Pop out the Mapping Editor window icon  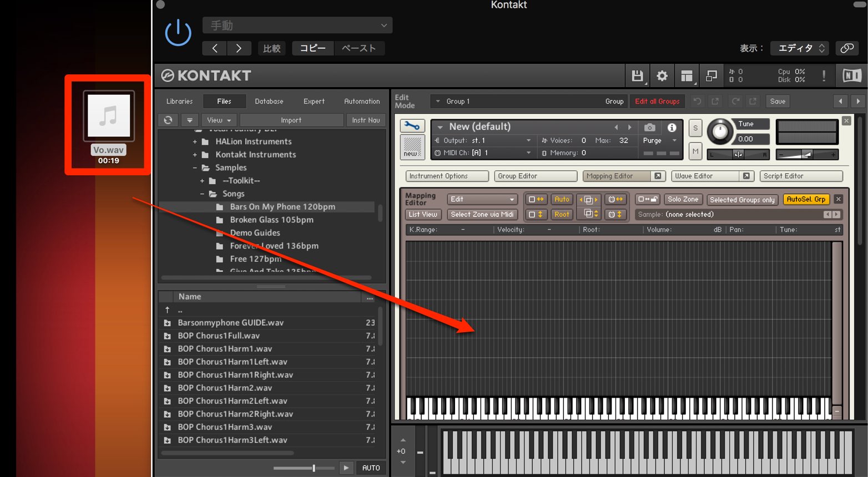(658, 176)
